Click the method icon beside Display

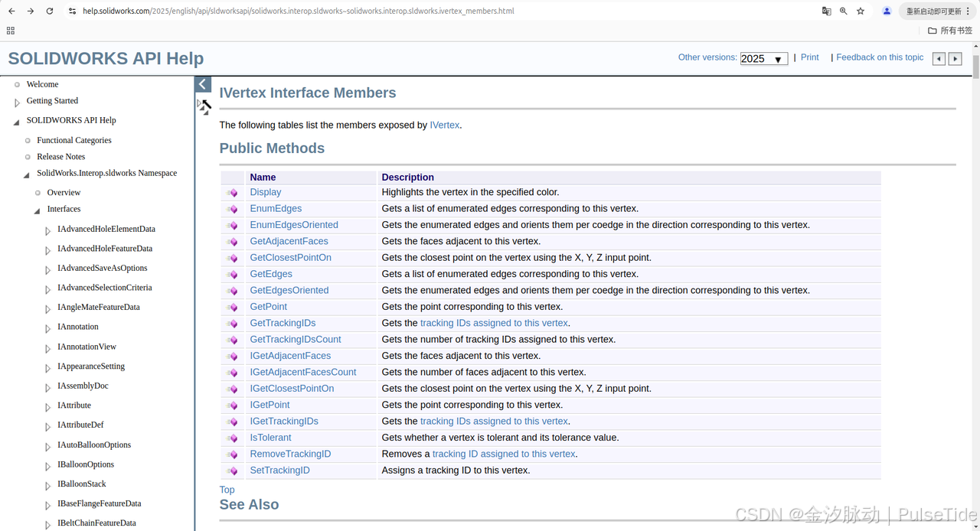[x=232, y=193]
